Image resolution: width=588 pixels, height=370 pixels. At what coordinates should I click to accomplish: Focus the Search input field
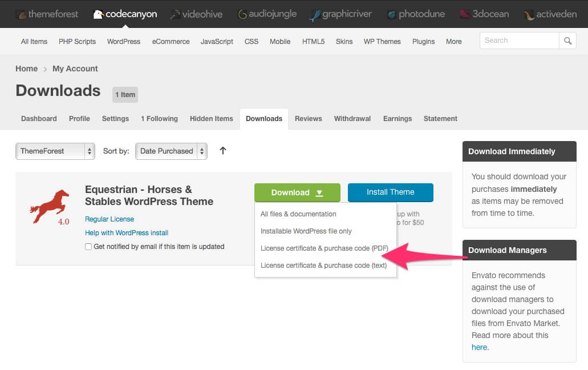pyautogui.click(x=520, y=41)
